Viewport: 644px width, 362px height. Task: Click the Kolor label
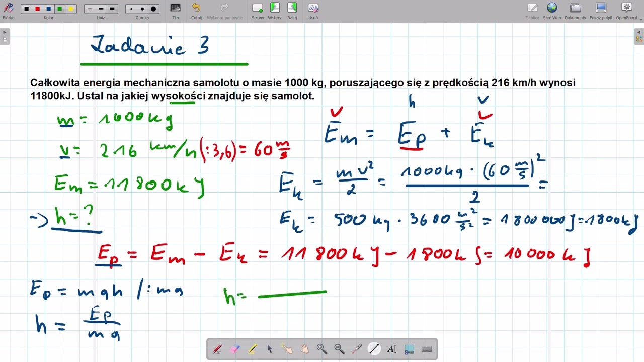click(49, 18)
